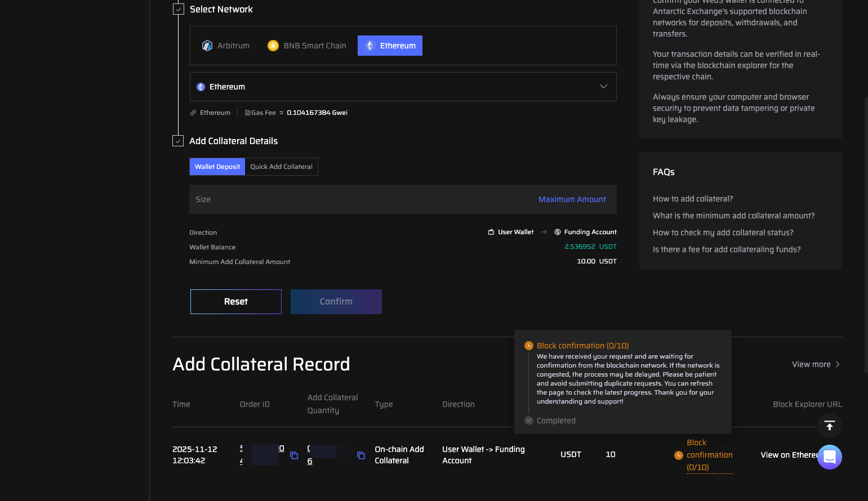
Task: Open View more records
Action: click(816, 364)
